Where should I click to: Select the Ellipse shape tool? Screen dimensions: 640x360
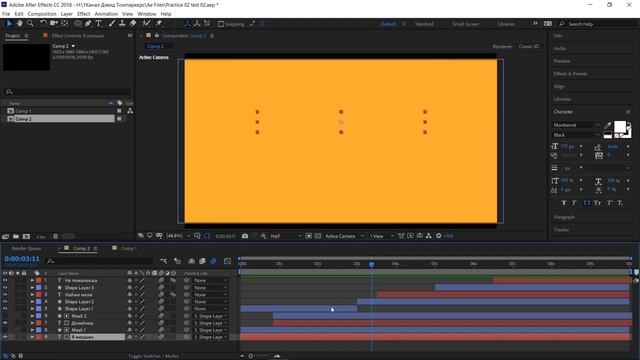pyautogui.click(x=78, y=24)
